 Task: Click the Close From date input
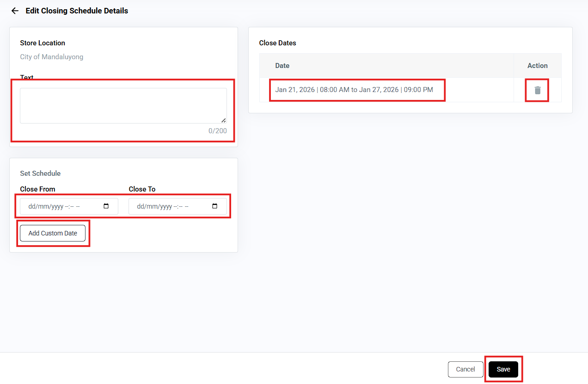(x=69, y=206)
